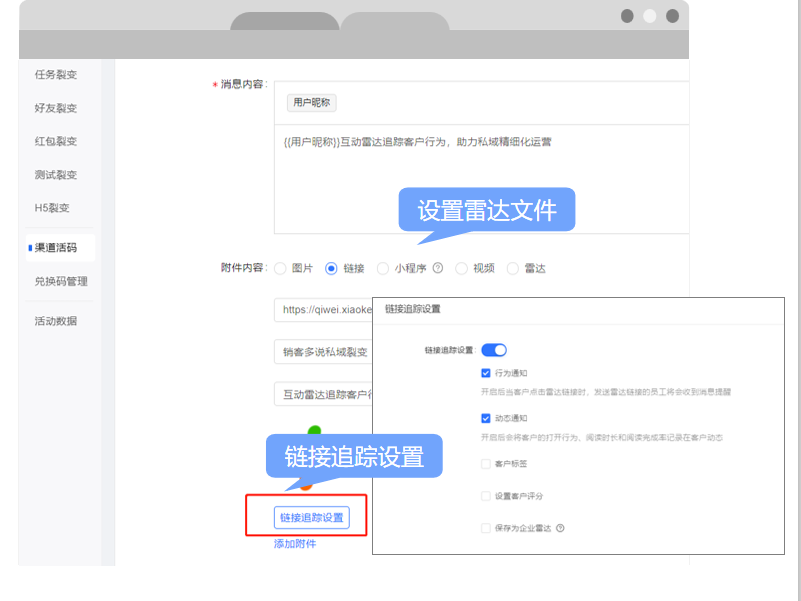The height and width of the screenshot is (601, 801).
Task: Switch to 活动数据 in the sidebar
Action: point(56,321)
